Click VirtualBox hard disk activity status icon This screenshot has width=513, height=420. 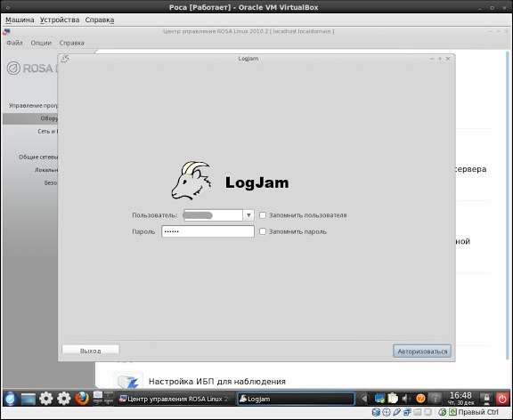376,412
